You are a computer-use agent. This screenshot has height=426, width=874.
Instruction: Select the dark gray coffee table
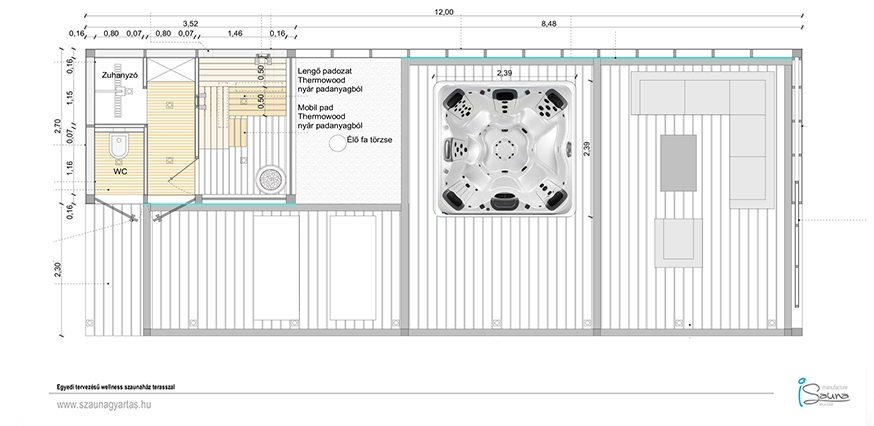680,160
